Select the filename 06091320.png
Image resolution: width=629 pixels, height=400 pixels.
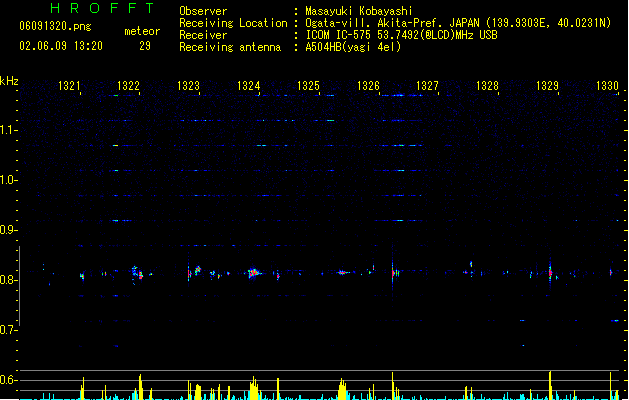(x=55, y=26)
